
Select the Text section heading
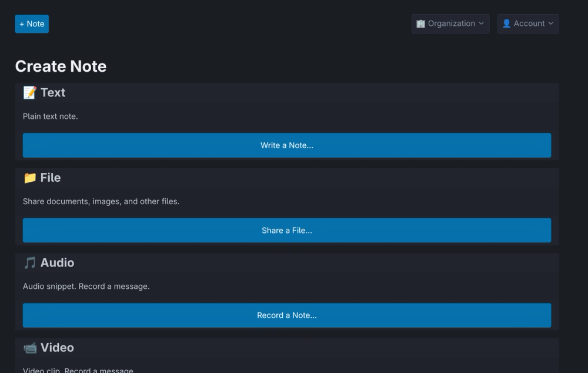point(53,93)
